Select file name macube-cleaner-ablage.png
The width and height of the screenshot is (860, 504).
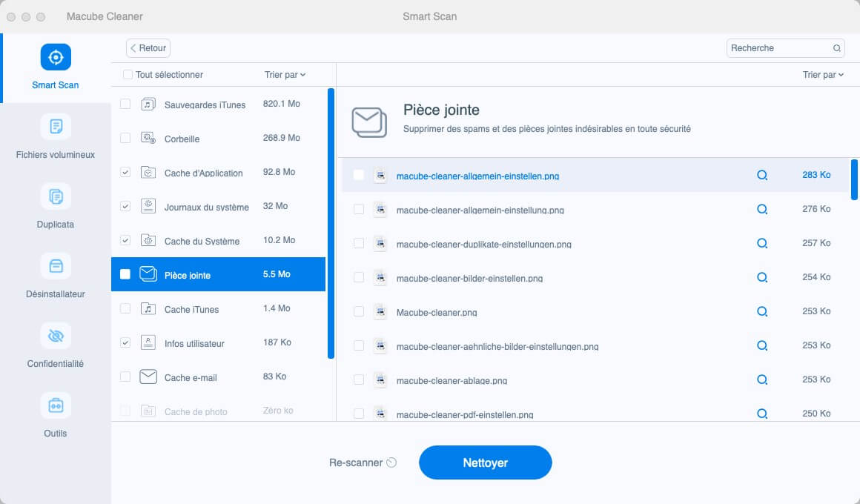pos(451,380)
